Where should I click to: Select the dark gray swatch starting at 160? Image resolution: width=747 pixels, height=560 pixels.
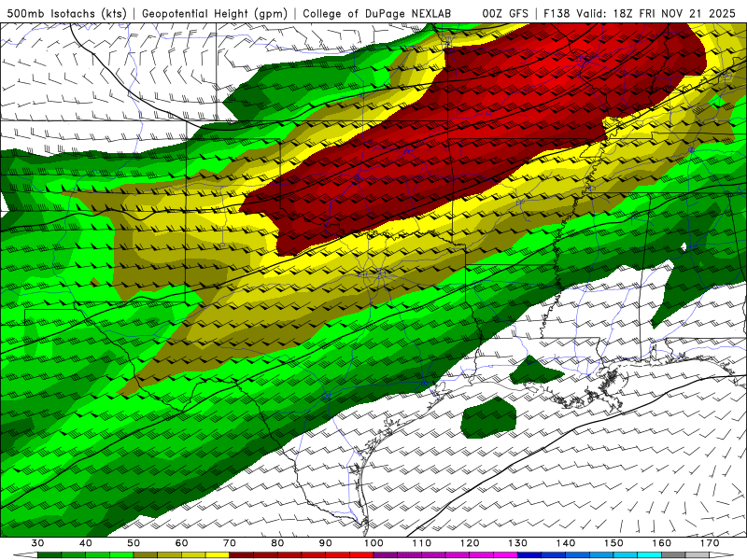click(673, 555)
